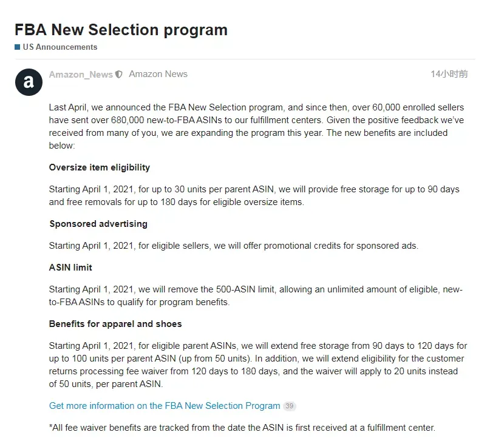Viewport: 504px width, 438px height.
Task: Click the '14小时前' post timestamp
Action: pyautogui.click(x=449, y=74)
